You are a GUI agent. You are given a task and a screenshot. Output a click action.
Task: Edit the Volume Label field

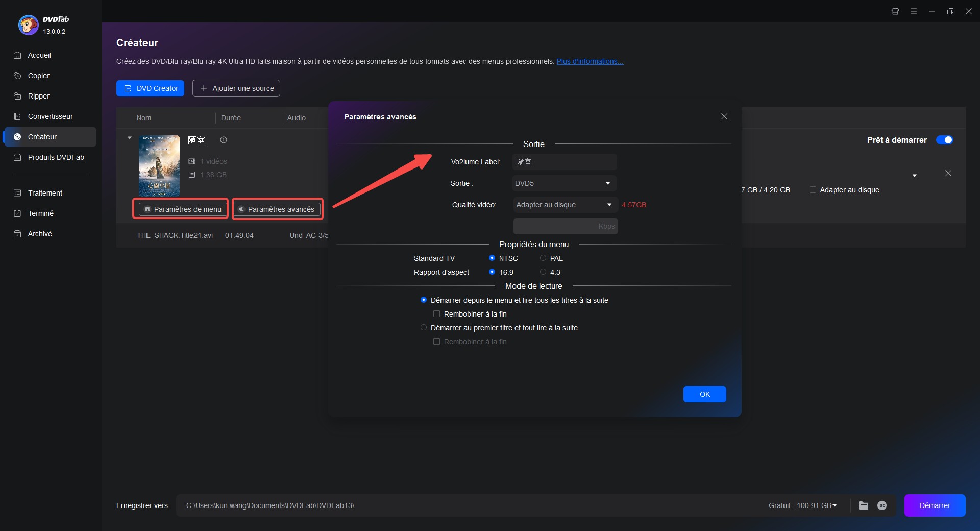tap(565, 162)
